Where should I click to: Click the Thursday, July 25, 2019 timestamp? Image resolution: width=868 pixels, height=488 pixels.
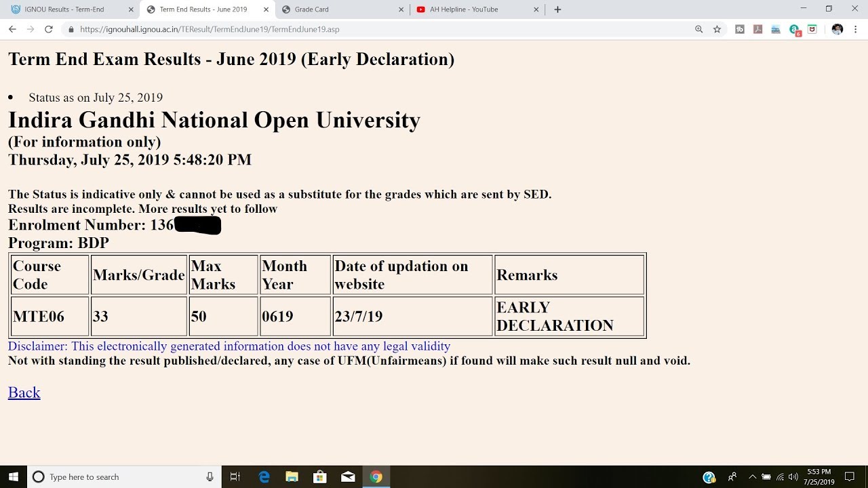click(130, 160)
